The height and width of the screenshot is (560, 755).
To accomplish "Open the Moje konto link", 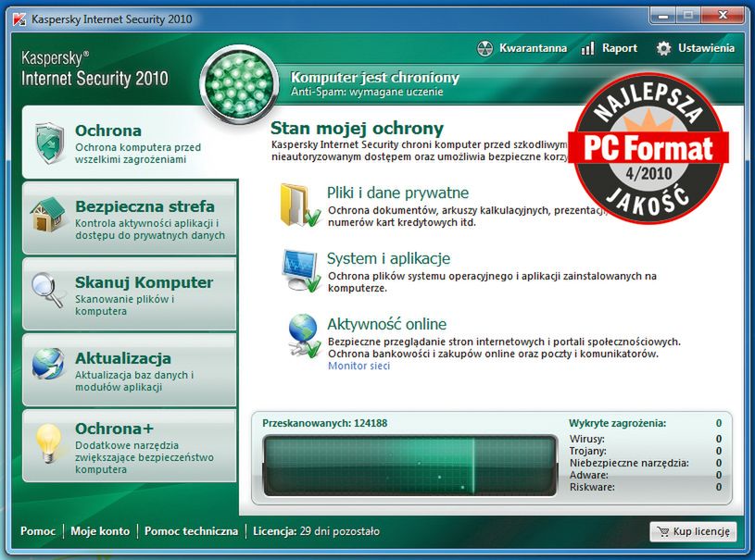I will click(100, 531).
